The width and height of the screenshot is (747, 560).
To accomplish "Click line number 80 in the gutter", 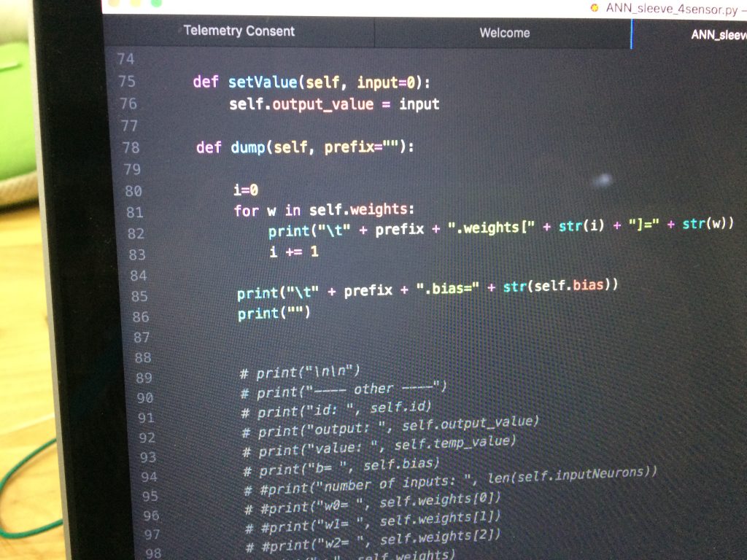I will click(133, 191).
